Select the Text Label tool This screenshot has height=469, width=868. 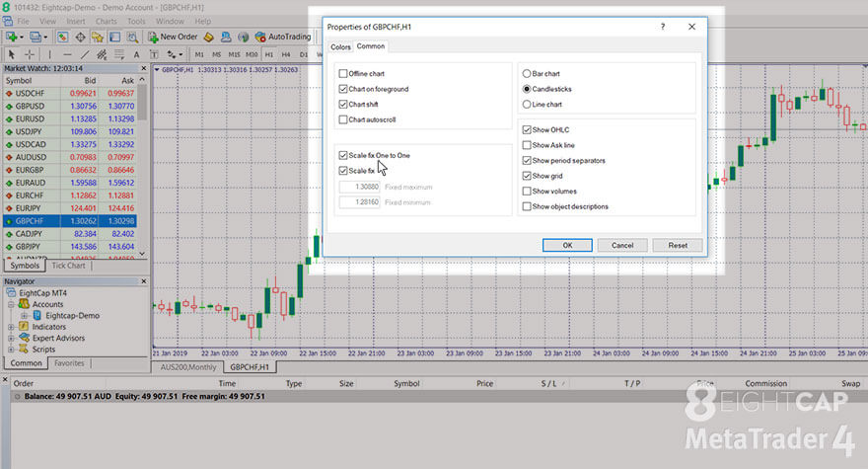[154, 54]
